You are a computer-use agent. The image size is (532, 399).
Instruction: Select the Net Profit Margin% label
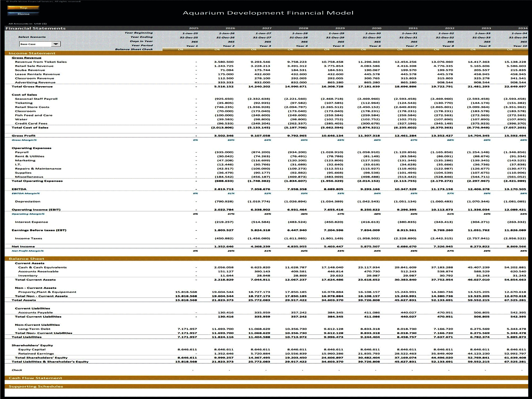click(x=27, y=251)
